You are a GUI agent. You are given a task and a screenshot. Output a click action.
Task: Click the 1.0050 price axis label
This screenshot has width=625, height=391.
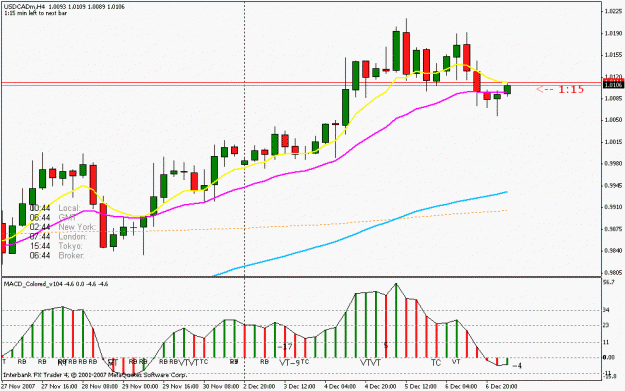point(613,120)
